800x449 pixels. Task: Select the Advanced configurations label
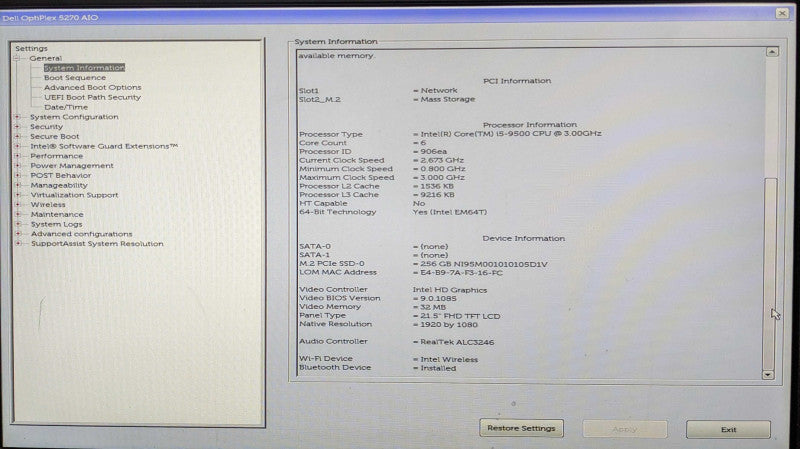[82, 234]
